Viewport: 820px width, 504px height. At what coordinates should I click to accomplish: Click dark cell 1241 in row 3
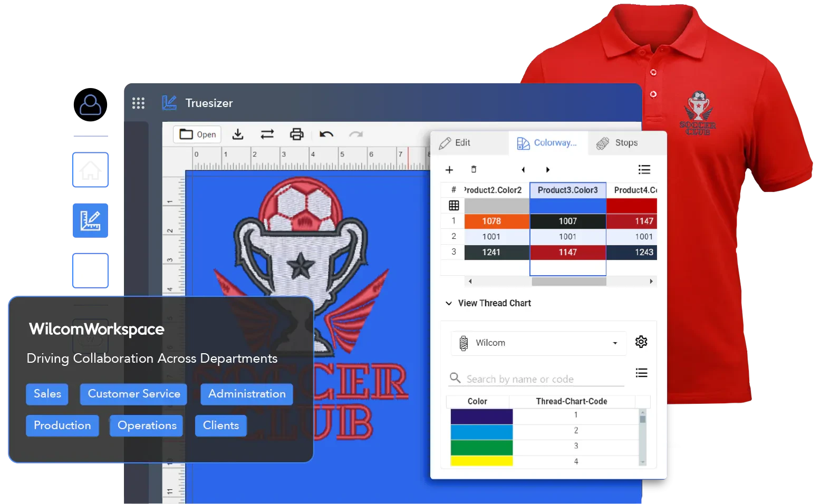[x=497, y=252]
